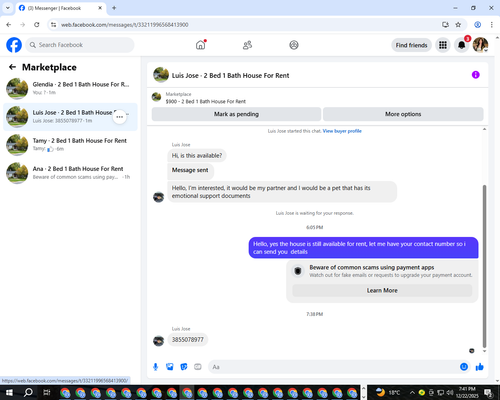
Task: Click the listing thumbnail in chat header
Action: pos(161,75)
